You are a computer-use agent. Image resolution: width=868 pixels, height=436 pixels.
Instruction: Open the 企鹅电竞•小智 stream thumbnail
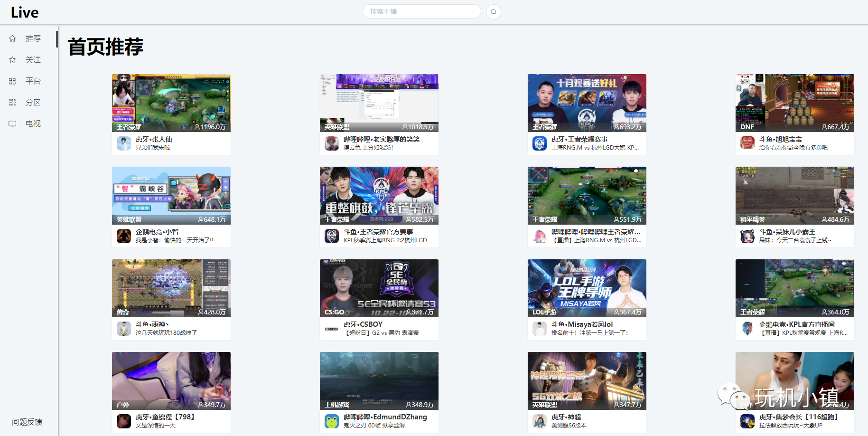171,196
